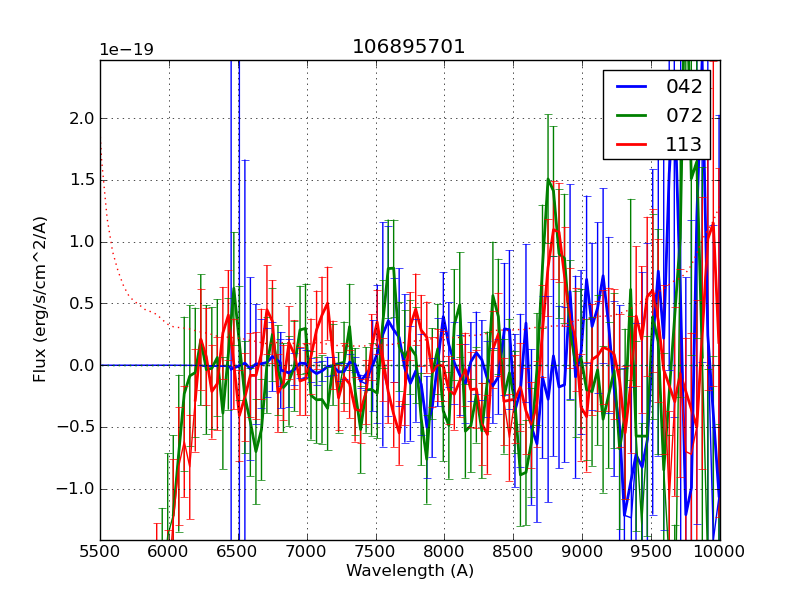Click the 5500 x-axis tick label
Viewport: 800px width, 600px height.
(x=100, y=551)
